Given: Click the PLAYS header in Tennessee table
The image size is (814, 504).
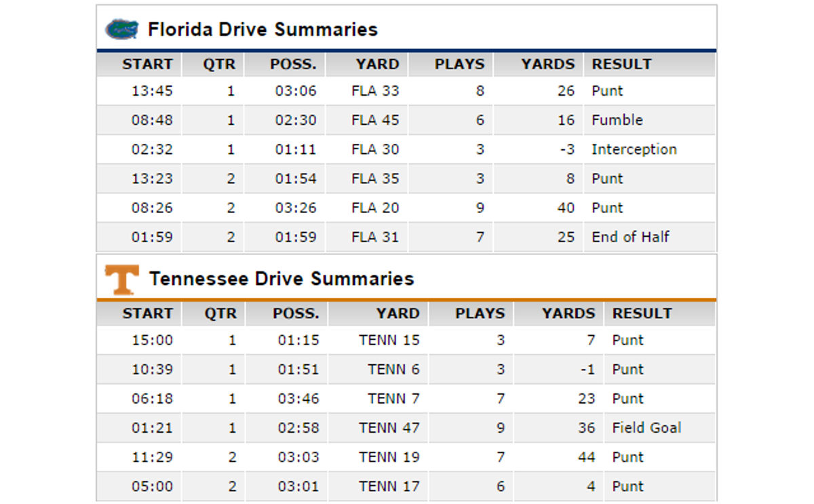Looking at the screenshot, I should pyautogui.click(x=480, y=313).
